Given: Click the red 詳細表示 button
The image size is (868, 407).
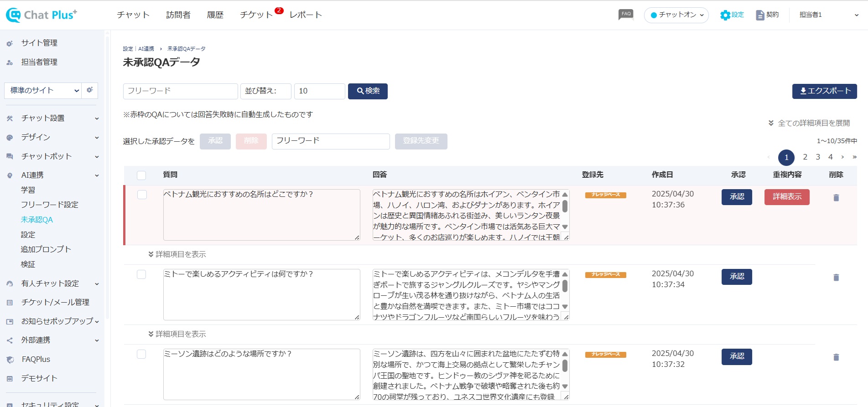Looking at the screenshot, I should (x=787, y=197).
